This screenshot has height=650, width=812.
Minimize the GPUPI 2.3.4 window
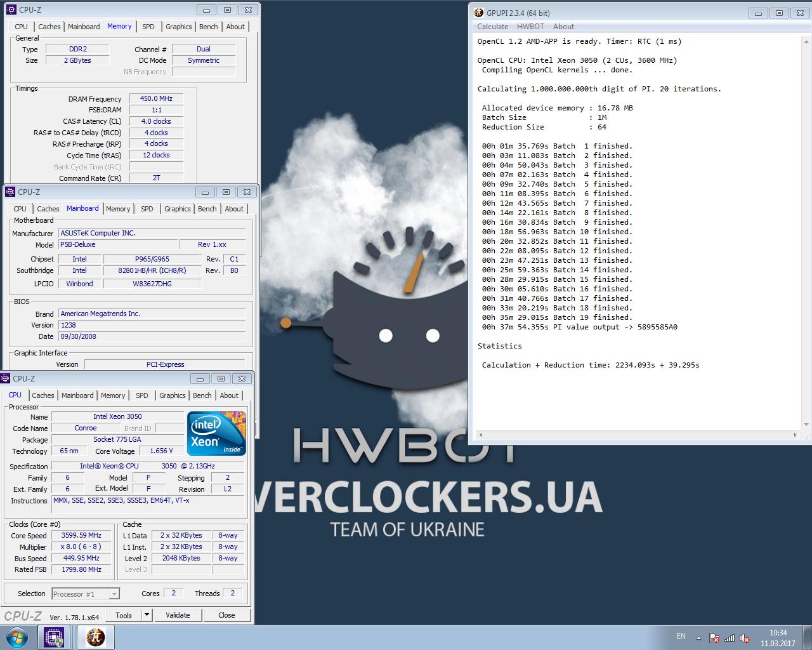click(757, 13)
